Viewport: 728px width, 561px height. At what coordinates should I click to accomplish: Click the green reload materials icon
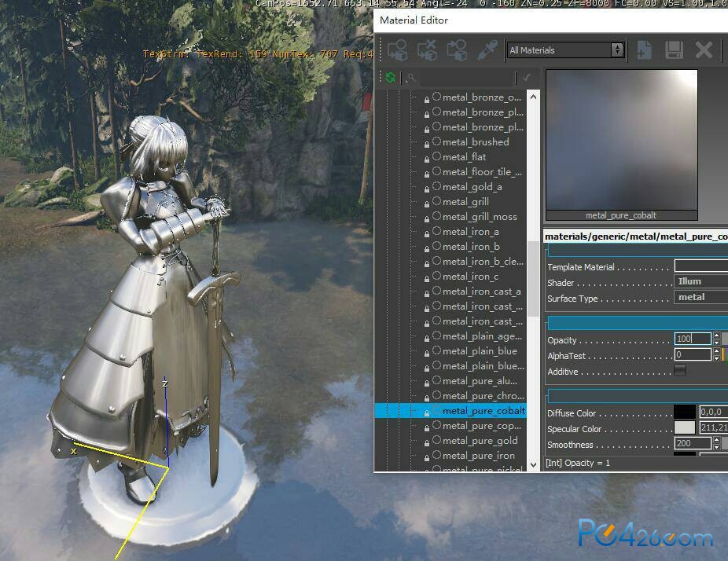(x=391, y=78)
